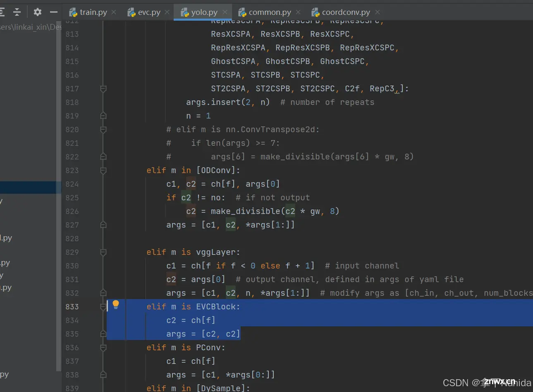Click line number 818 in gutter

(x=72, y=102)
